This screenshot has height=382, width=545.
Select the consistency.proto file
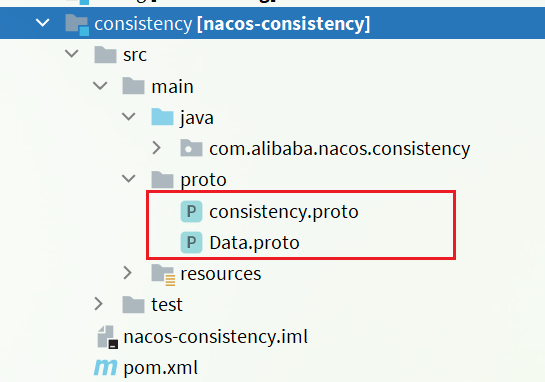point(284,212)
